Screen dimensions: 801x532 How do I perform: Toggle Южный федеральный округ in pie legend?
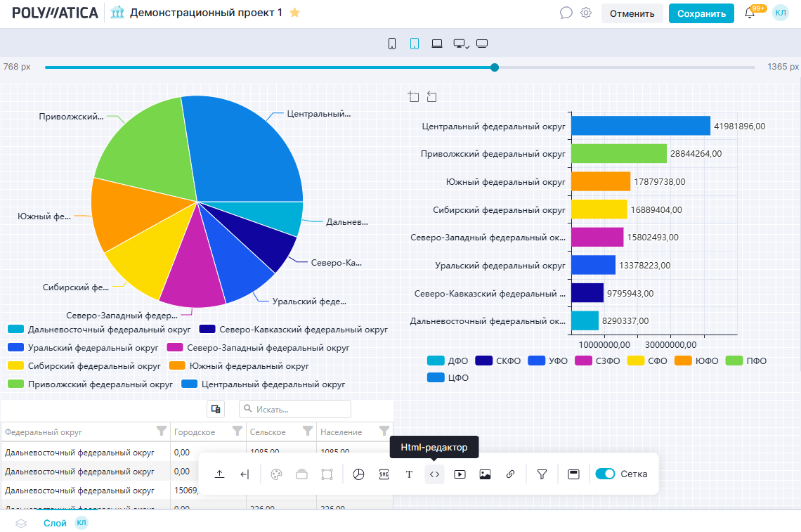[x=240, y=366]
